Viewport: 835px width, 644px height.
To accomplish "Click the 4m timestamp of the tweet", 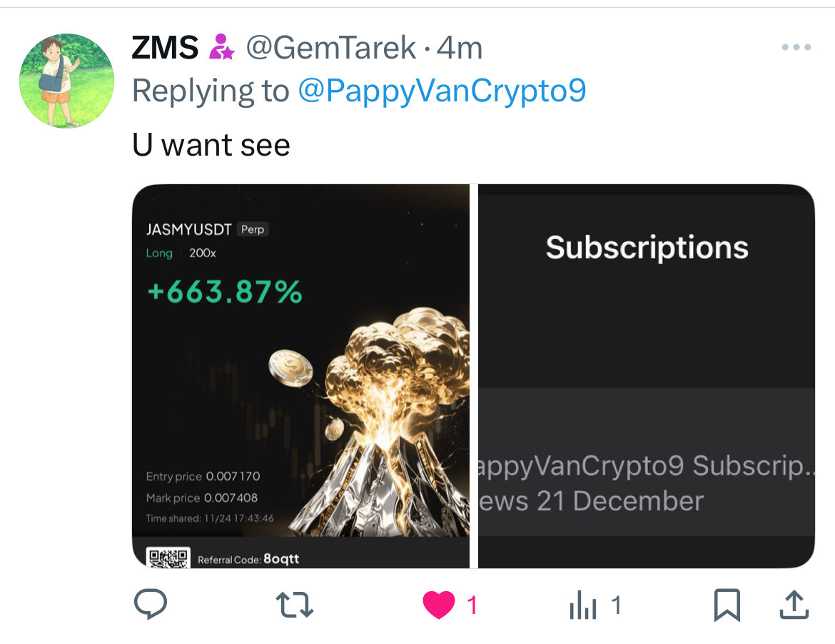I will click(460, 48).
